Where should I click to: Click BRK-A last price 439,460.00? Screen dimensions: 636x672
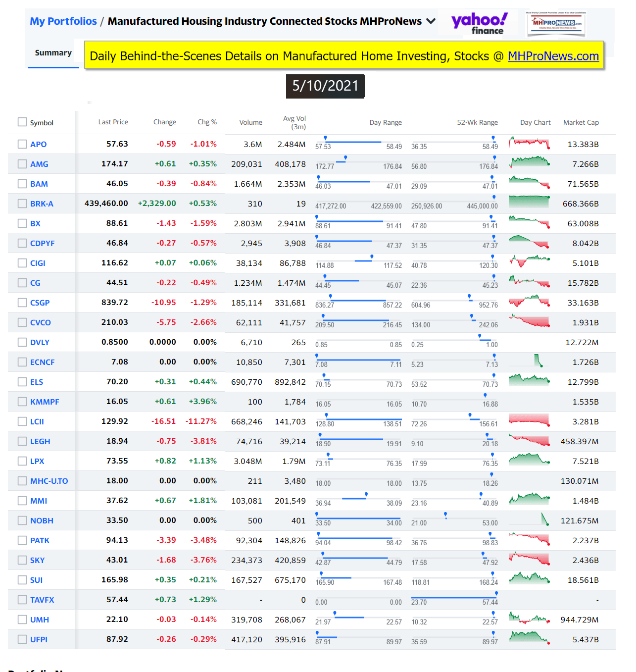(x=106, y=204)
